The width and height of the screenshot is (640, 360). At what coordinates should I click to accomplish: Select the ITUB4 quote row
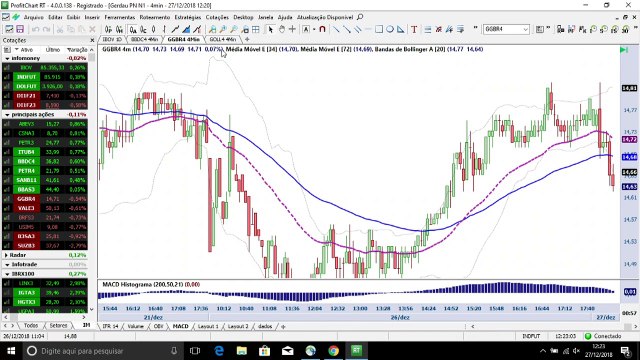click(45, 152)
